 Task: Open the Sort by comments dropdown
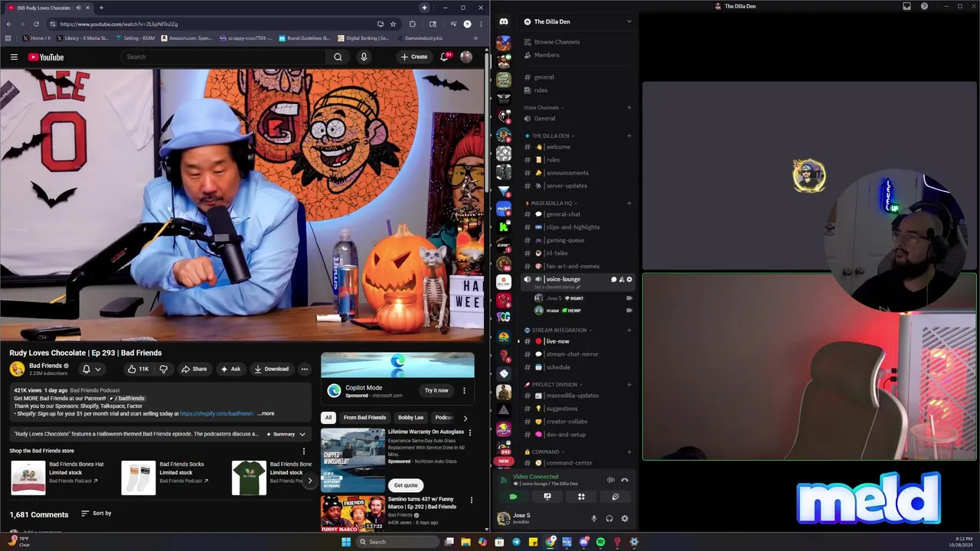point(96,514)
